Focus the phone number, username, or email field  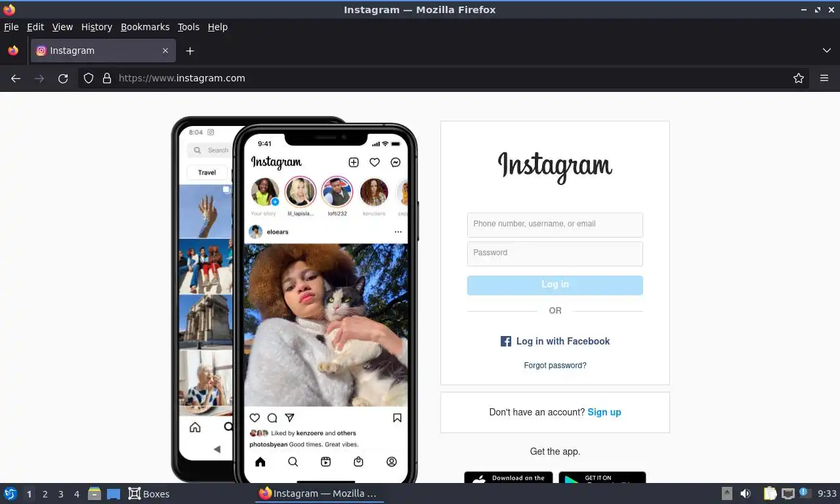pos(555,225)
